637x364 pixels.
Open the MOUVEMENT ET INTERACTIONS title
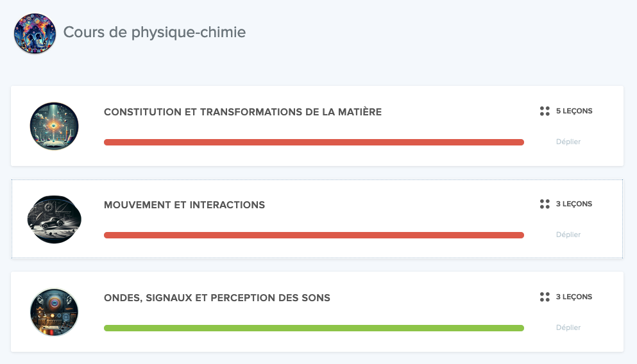tap(184, 205)
